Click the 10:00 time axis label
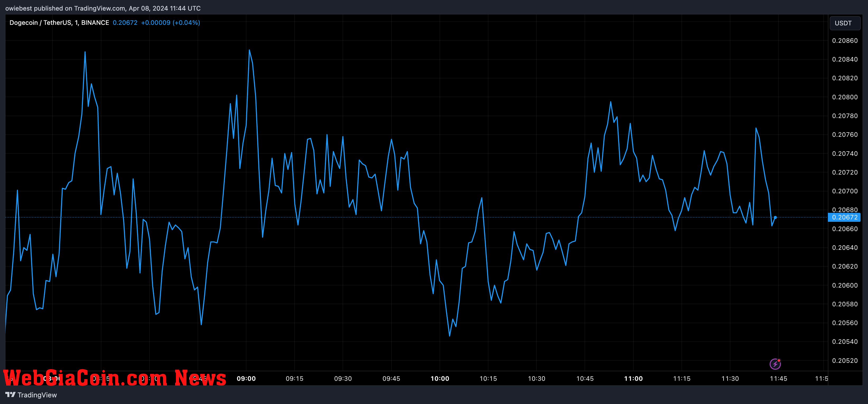Screen dimensions: 868x404 pyautogui.click(x=440, y=379)
